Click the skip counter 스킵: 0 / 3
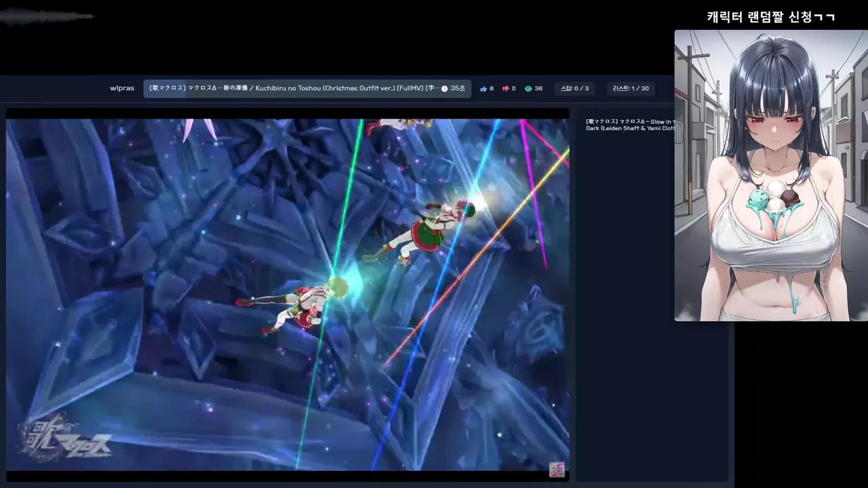 (574, 89)
